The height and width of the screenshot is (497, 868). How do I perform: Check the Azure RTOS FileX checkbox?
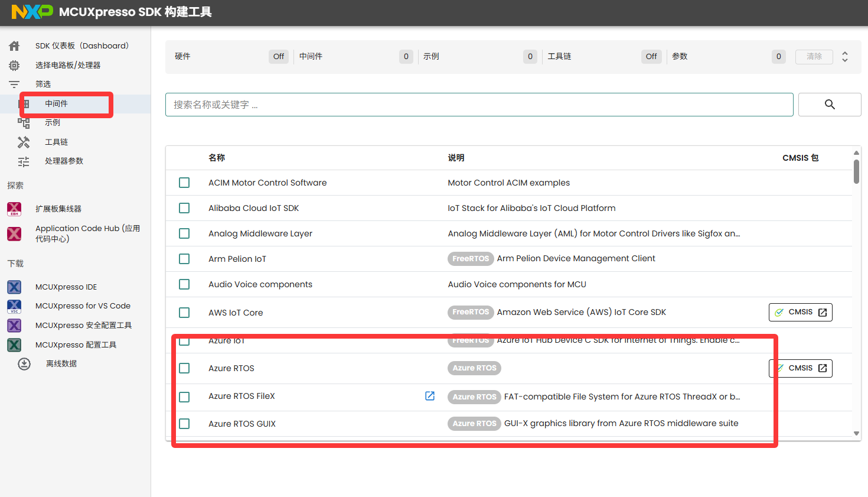click(184, 397)
